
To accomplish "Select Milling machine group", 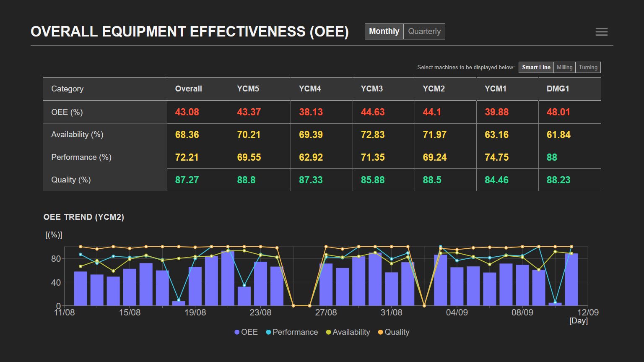I will [x=564, y=68].
